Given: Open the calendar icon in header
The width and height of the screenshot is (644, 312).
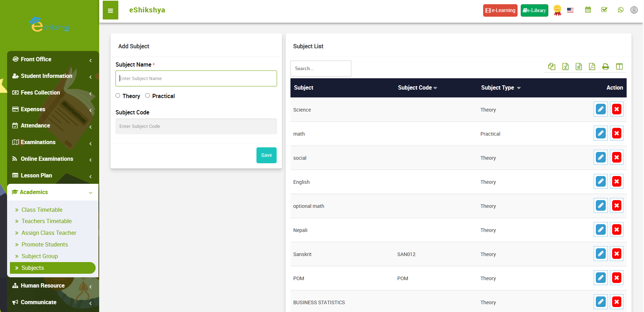Looking at the screenshot, I should pyautogui.click(x=588, y=10).
